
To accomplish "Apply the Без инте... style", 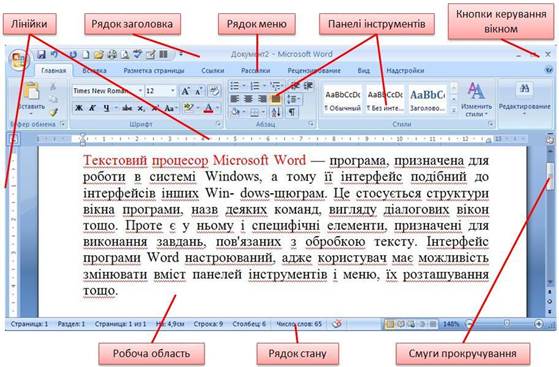I will 385,100.
